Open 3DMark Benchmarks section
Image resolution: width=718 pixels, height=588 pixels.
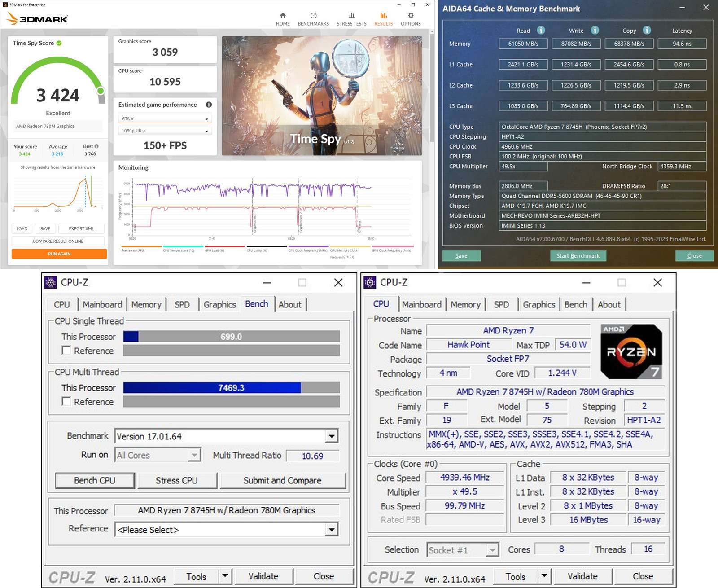click(313, 19)
